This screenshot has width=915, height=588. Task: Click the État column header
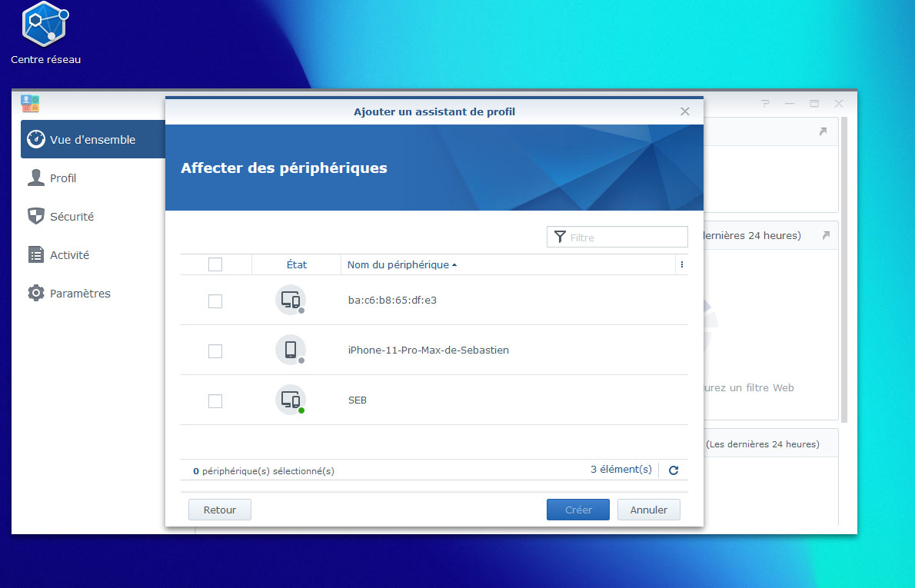pyautogui.click(x=296, y=264)
